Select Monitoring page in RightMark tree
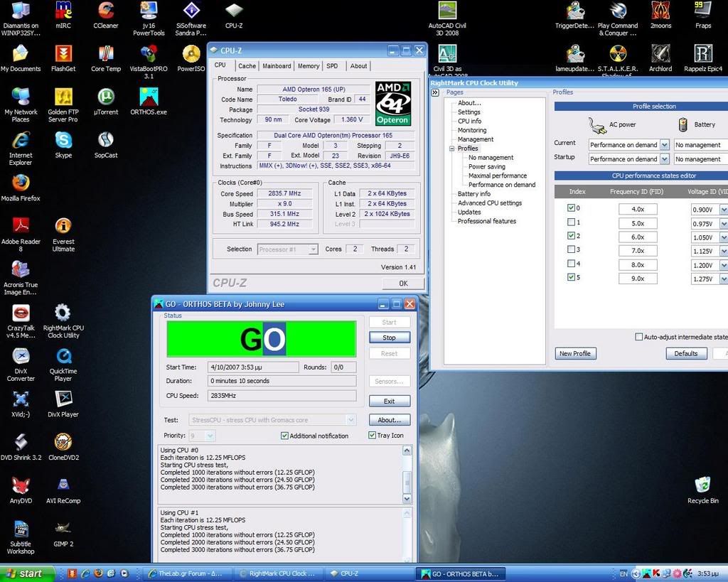Image resolution: width=728 pixels, height=582 pixels. coord(472,130)
